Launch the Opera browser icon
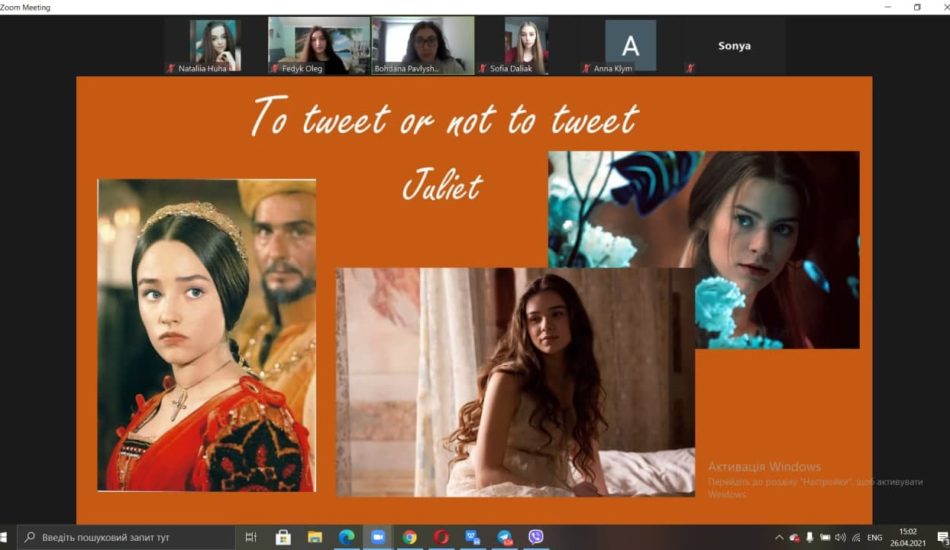950x550 pixels. (441, 537)
